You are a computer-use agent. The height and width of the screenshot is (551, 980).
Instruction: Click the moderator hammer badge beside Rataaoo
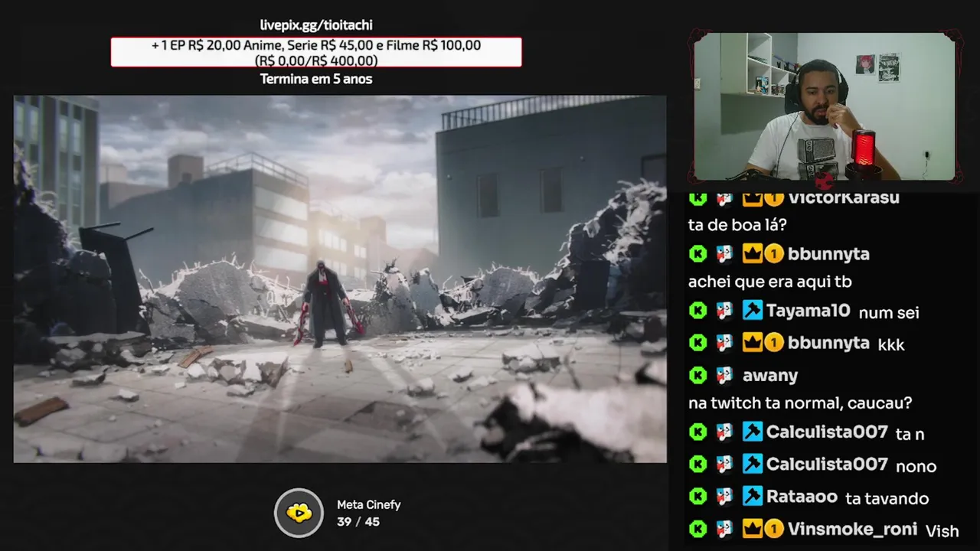753,496
